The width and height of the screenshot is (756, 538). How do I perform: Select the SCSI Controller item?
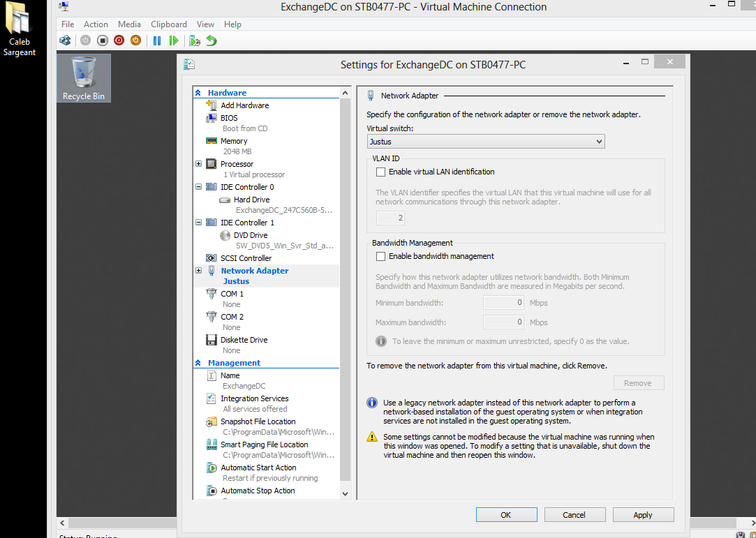coord(246,258)
